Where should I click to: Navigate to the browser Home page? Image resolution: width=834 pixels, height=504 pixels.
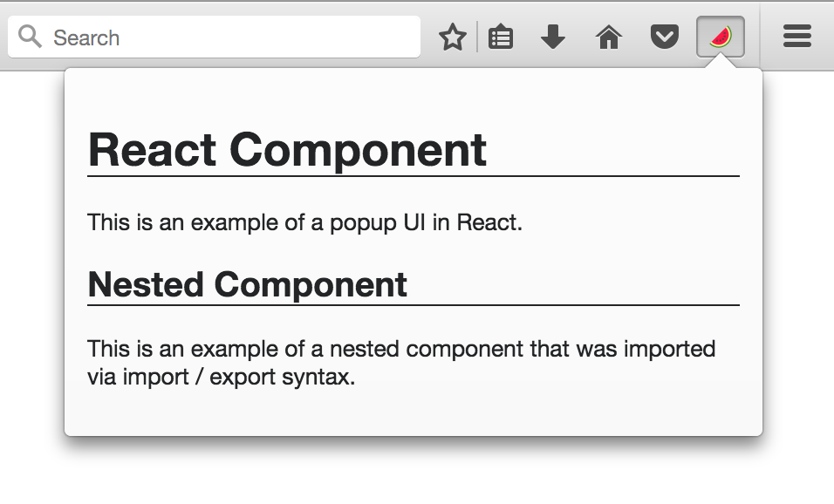point(608,37)
